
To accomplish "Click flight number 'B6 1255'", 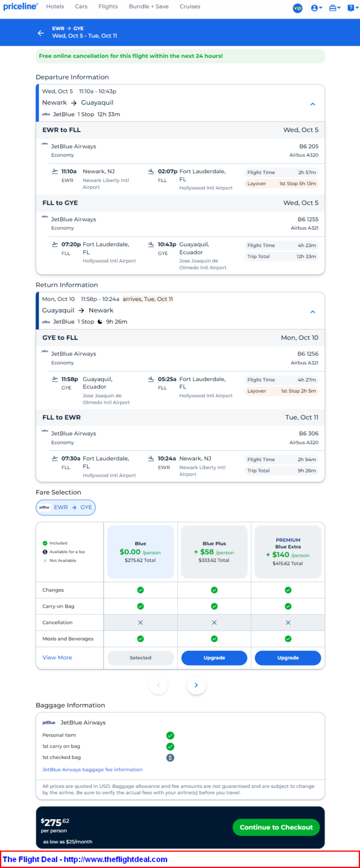I will pyautogui.click(x=308, y=220).
